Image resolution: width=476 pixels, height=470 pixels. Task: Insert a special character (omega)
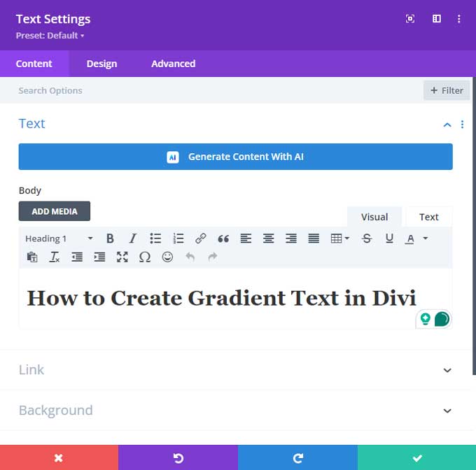click(145, 257)
